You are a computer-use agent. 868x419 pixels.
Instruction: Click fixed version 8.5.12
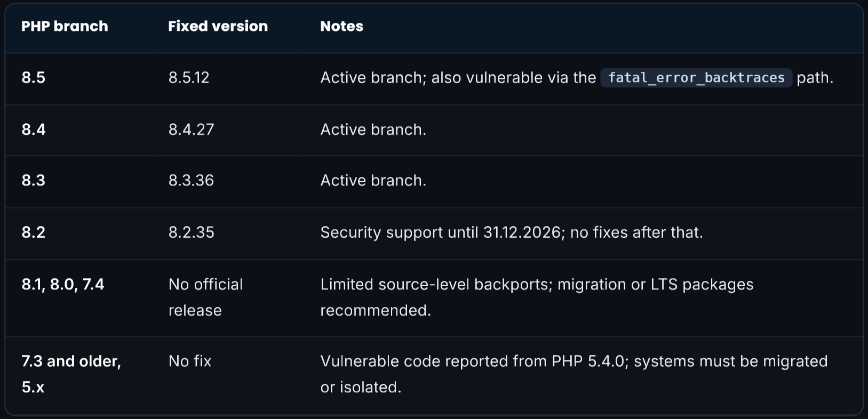189,78
